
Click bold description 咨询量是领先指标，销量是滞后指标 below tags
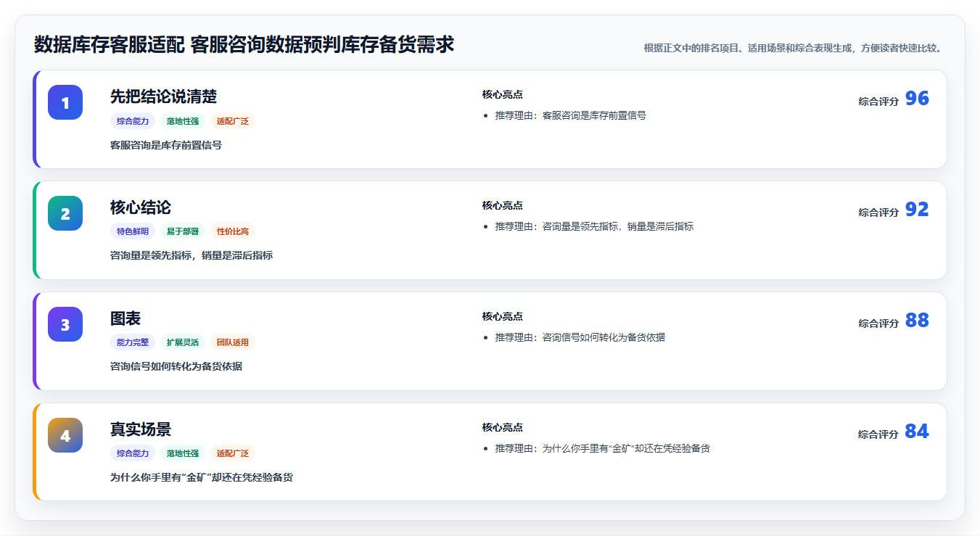[192, 256]
